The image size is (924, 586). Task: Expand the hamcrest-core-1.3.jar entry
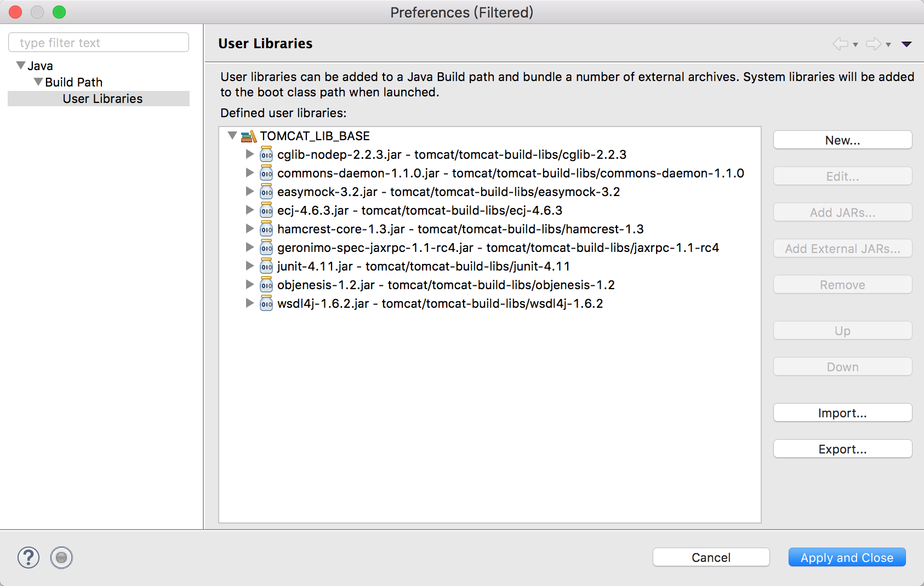tap(250, 228)
